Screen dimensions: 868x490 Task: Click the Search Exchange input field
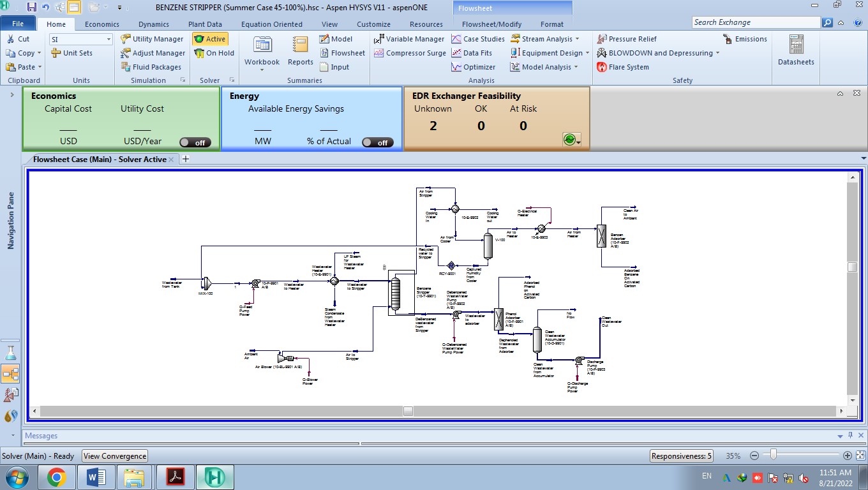coord(756,22)
